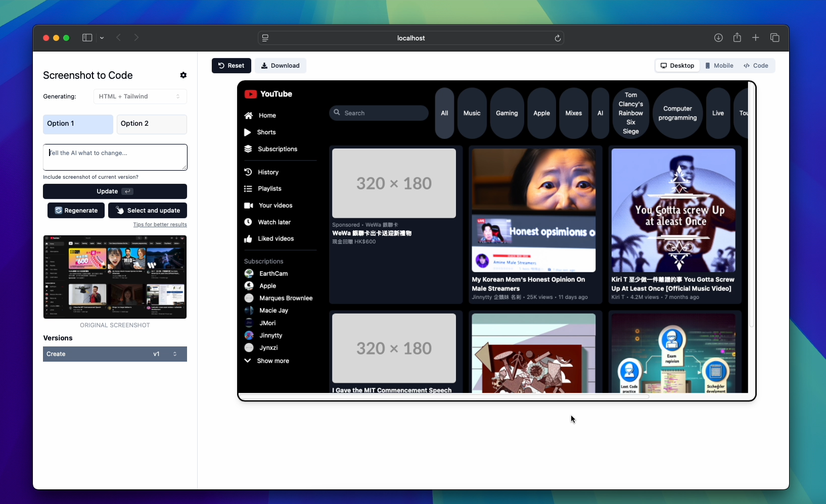Open Safari downloads icon
This screenshot has height=504, width=826.
[718, 38]
